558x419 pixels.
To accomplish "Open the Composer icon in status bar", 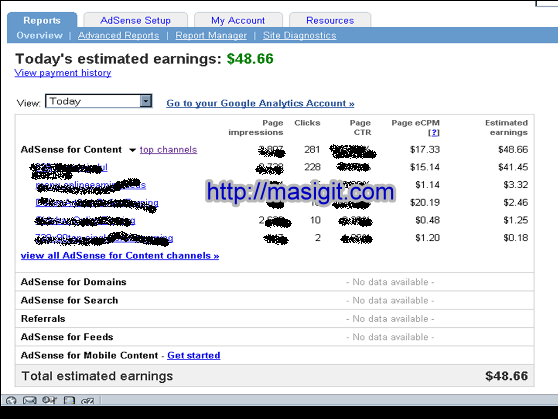I will (49, 400).
